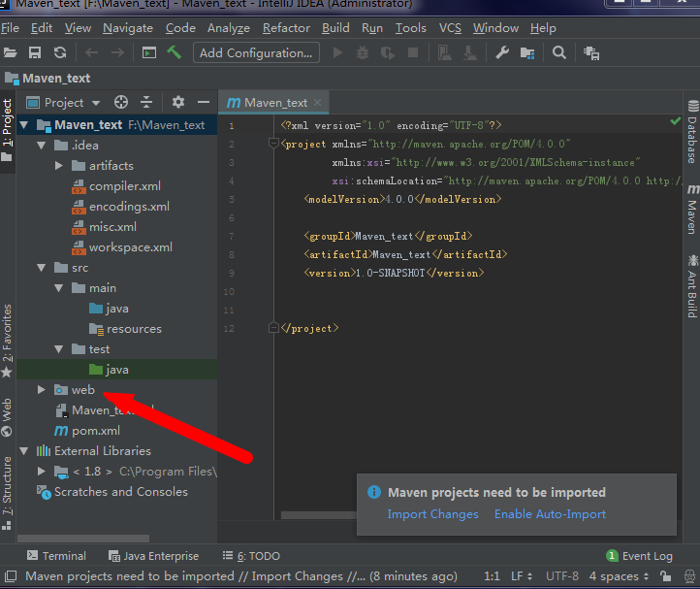
Task: Collapse External Libraries node
Action: 24,451
